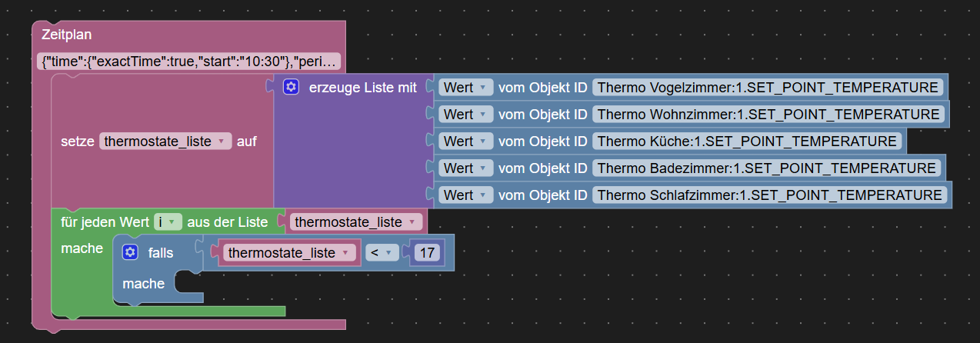Open the 'Wert' dropdown for Thermo Schlafzimmer
Viewport: 980px width, 343px height.
[466, 195]
